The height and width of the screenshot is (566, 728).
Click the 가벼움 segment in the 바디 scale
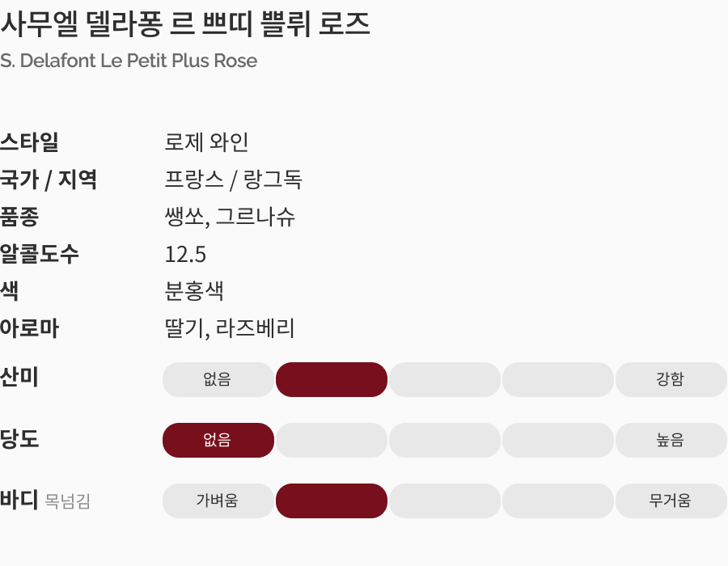tap(218, 501)
